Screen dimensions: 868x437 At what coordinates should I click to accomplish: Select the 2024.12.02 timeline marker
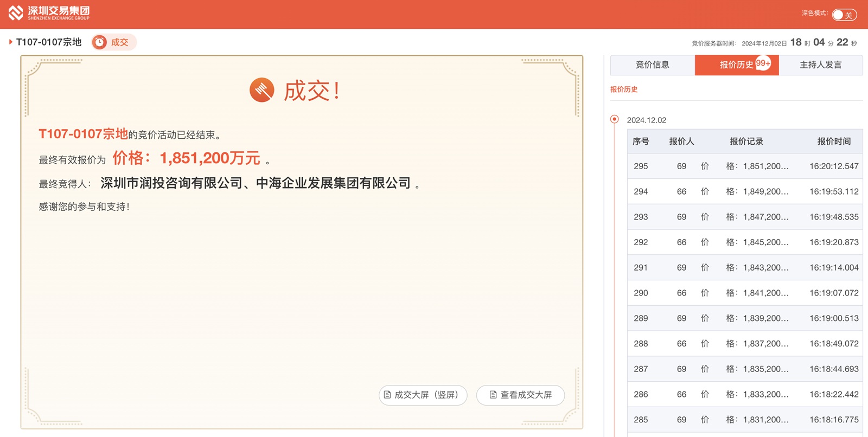pos(614,119)
